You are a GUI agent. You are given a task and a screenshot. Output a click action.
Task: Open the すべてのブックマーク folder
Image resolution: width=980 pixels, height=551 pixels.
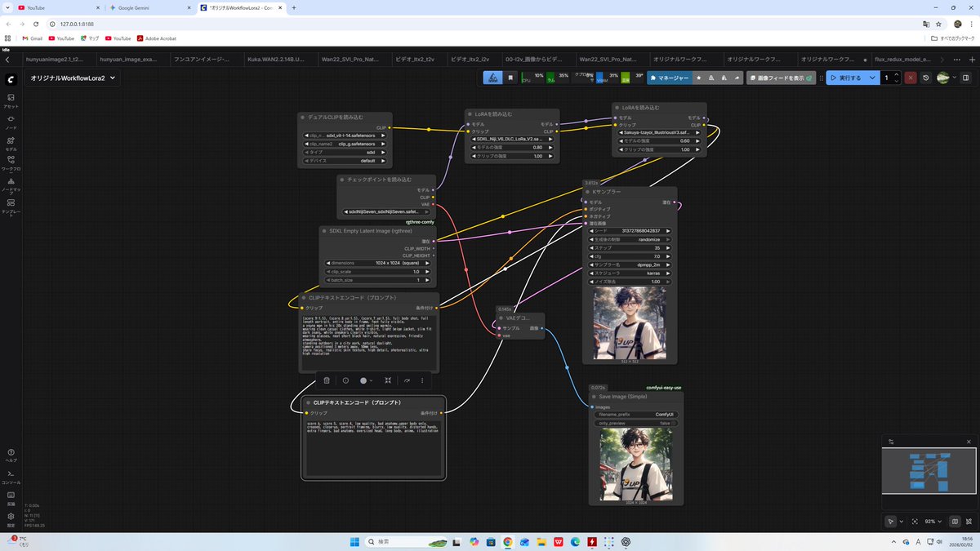tap(954, 38)
